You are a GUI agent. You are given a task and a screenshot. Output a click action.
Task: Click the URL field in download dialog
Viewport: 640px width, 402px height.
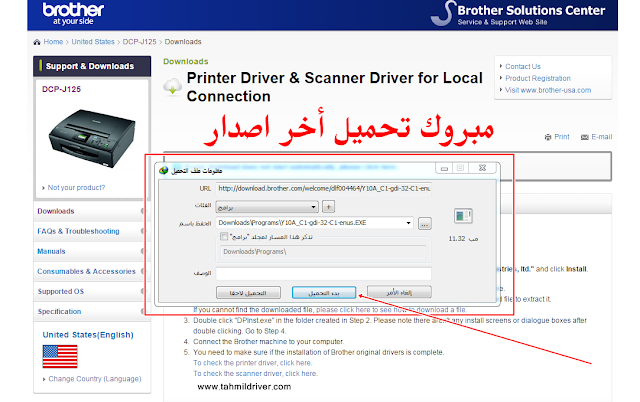(x=323, y=189)
